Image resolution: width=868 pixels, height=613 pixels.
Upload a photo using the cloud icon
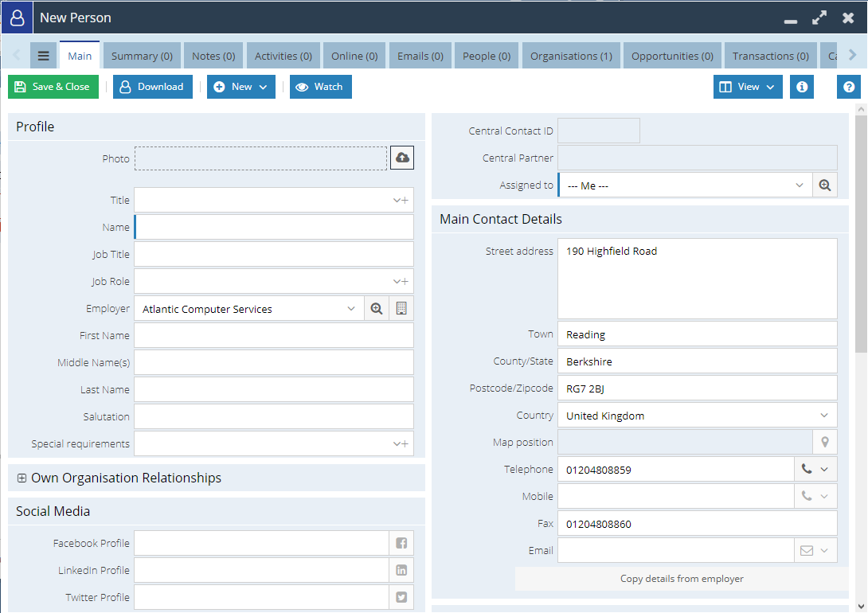[x=401, y=158]
